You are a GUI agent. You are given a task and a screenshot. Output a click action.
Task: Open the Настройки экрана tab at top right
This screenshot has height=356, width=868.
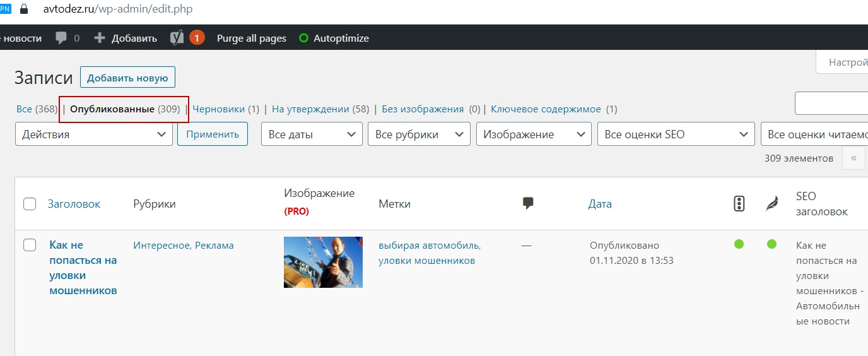842,62
